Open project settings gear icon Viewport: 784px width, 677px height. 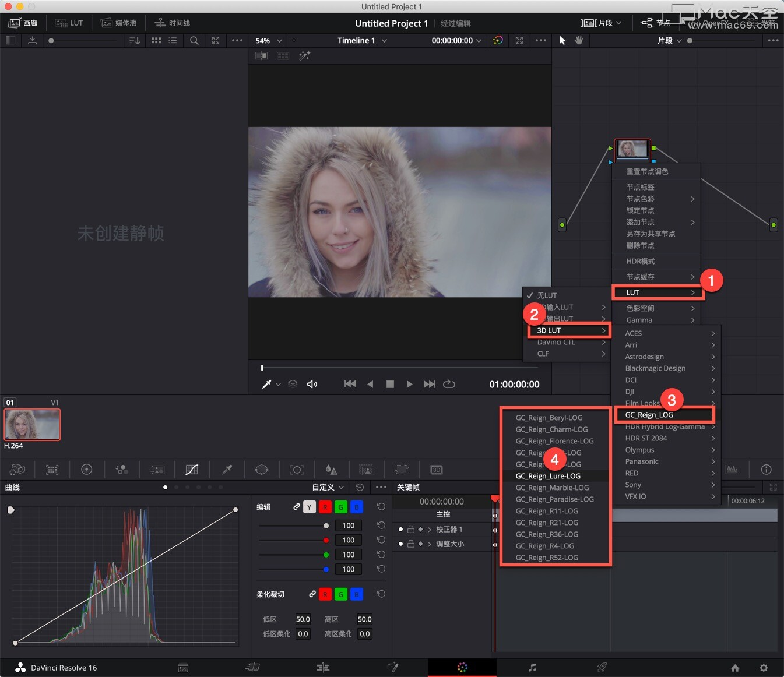coord(764,668)
